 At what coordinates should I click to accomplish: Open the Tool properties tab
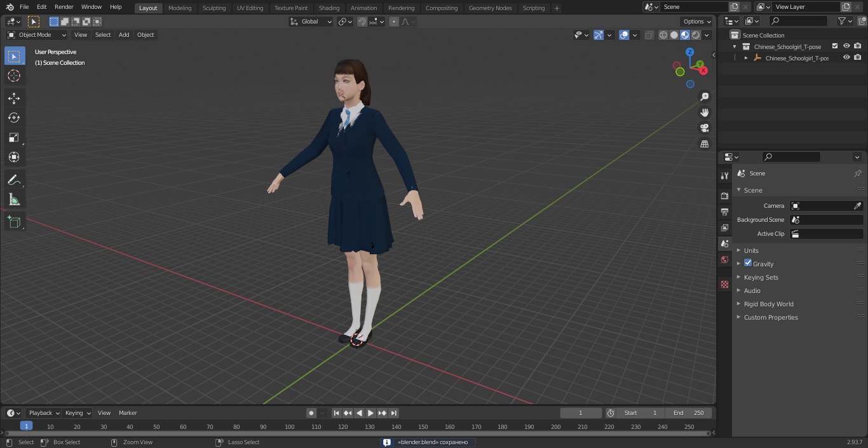(x=724, y=175)
